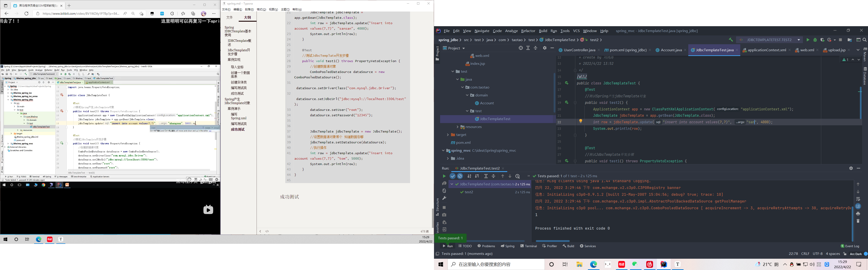This screenshot has height=270, width=868.
Task: Collapse the com.taotao package node
Action: tap(462, 88)
